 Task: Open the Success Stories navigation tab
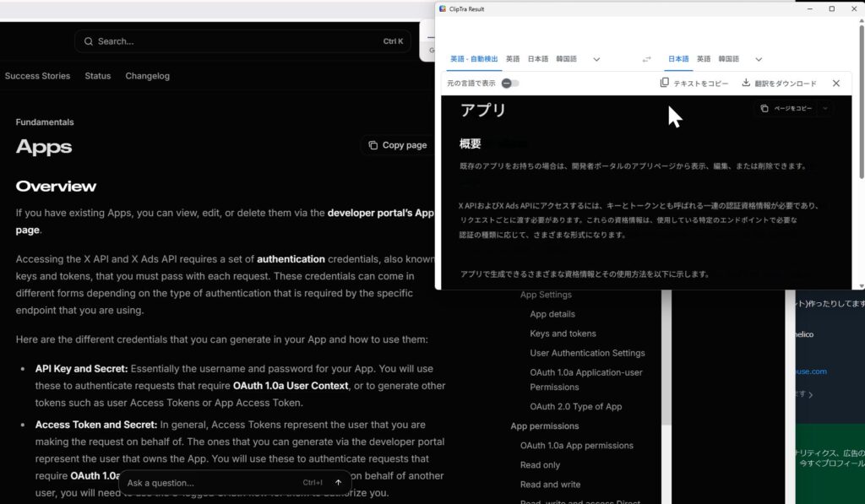click(37, 76)
